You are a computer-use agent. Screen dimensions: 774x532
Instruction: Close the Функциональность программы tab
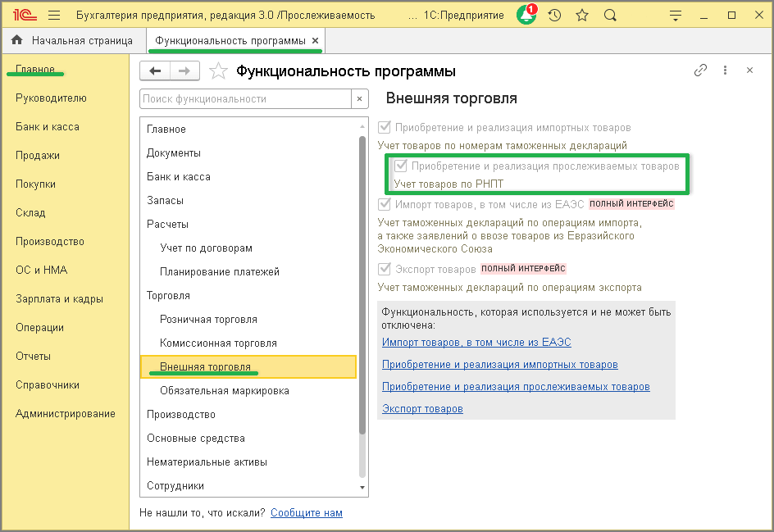tap(316, 40)
